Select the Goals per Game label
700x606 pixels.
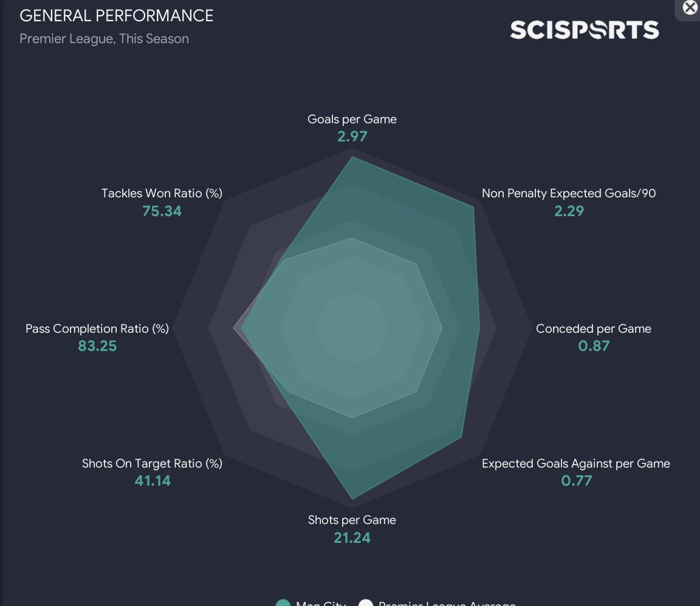coord(352,119)
